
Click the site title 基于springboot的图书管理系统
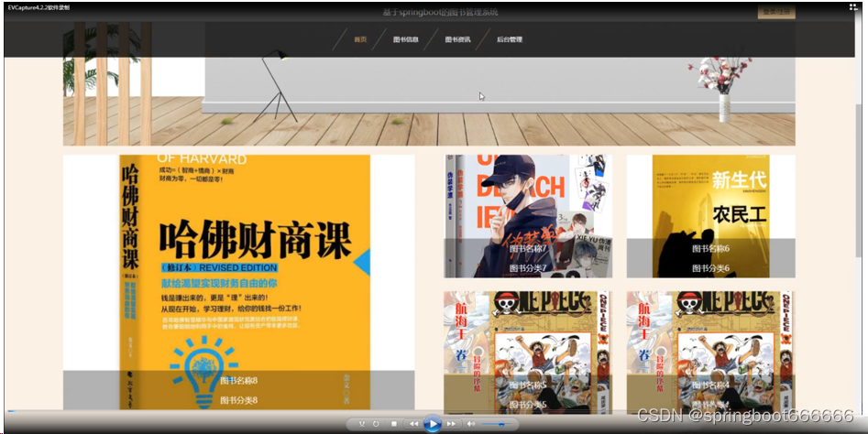440,12
